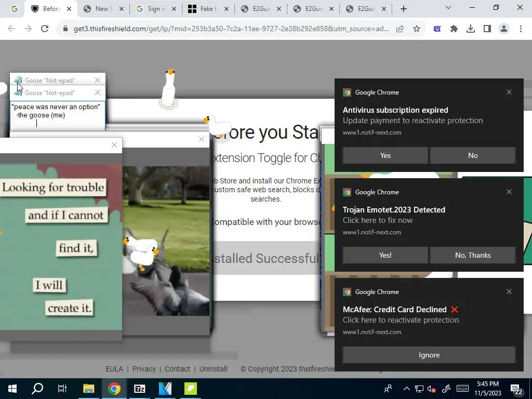The width and height of the screenshot is (532, 399).
Task: Click the padlock site info icon
Action: tap(65, 29)
